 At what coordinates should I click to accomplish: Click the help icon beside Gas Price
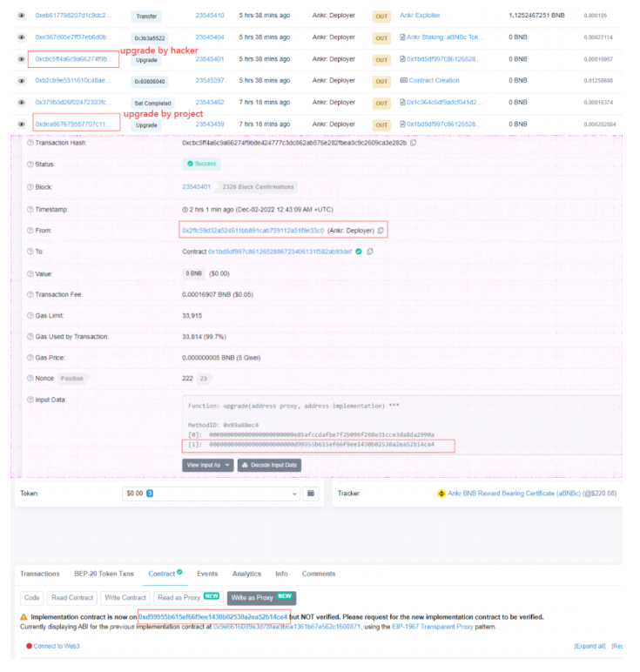tap(30, 358)
